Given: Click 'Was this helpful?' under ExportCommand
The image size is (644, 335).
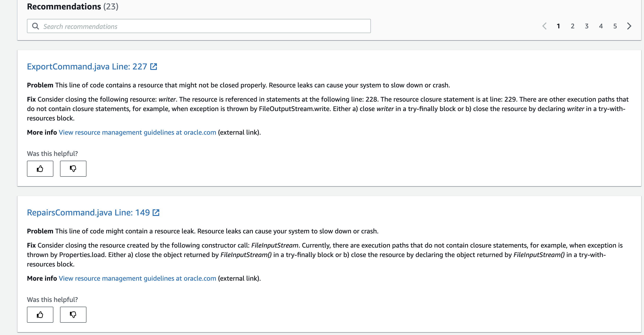Looking at the screenshot, I should coord(52,154).
